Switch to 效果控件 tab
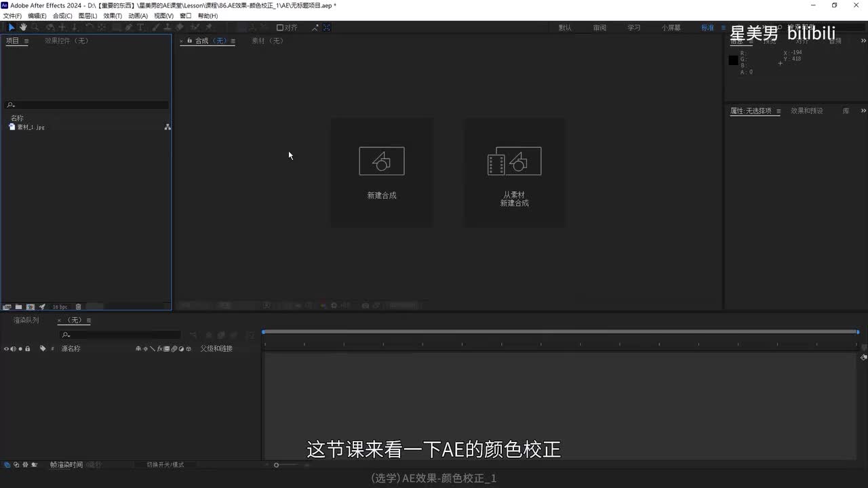This screenshot has width=868, height=488. [x=66, y=41]
